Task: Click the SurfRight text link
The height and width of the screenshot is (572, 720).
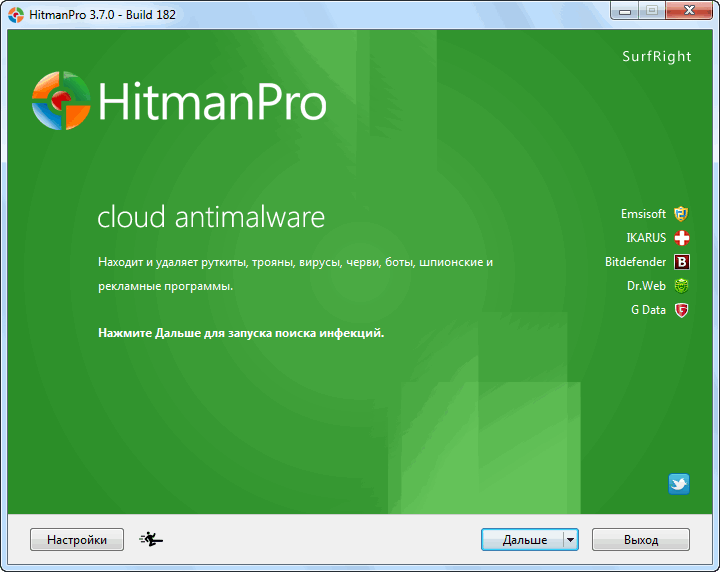Action: [657, 56]
